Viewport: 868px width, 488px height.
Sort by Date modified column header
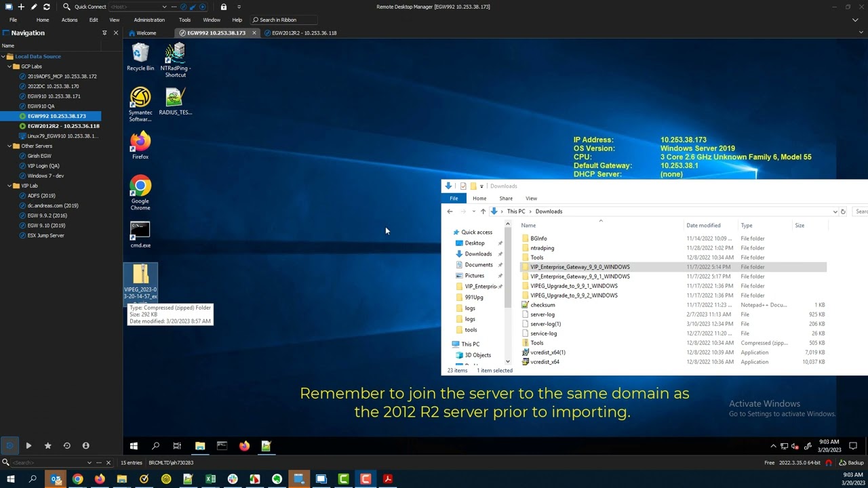tap(703, 225)
